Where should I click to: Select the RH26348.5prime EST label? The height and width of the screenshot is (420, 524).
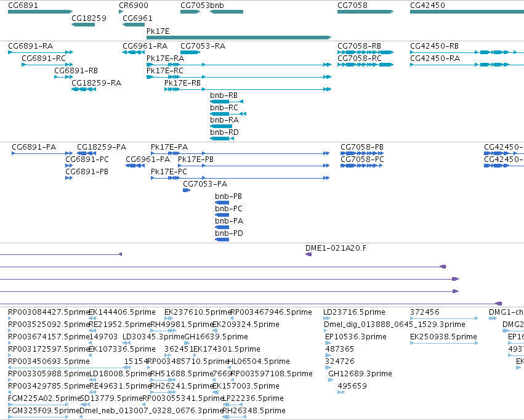click(254, 411)
